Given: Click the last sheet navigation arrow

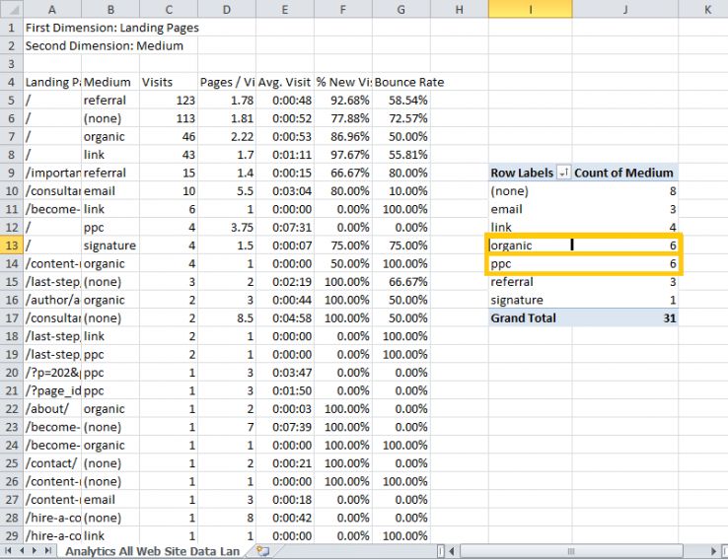Looking at the screenshot, I should 48,551.
